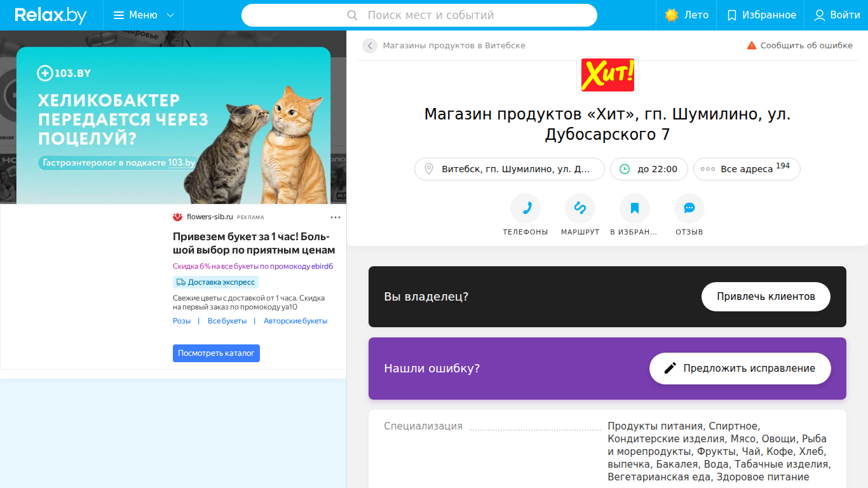
Task: Click Привлечь клиентов button
Action: coord(766,297)
